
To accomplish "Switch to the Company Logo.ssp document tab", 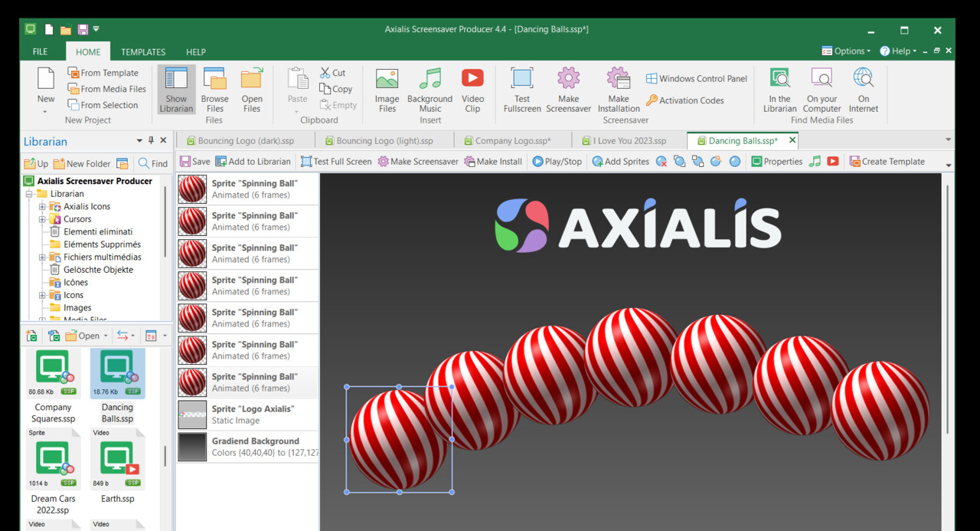I will point(510,140).
